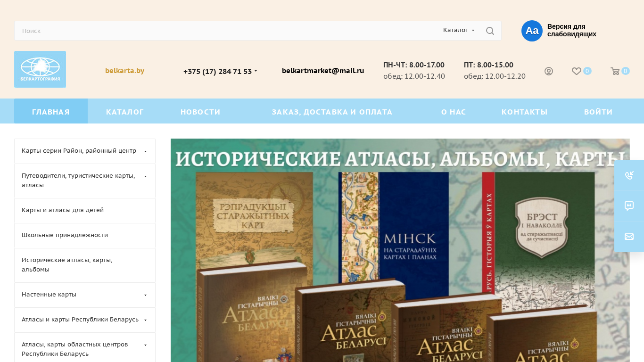This screenshot has width=644, height=362.
Task: Open the user account icon
Action: (x=549, y=71)
